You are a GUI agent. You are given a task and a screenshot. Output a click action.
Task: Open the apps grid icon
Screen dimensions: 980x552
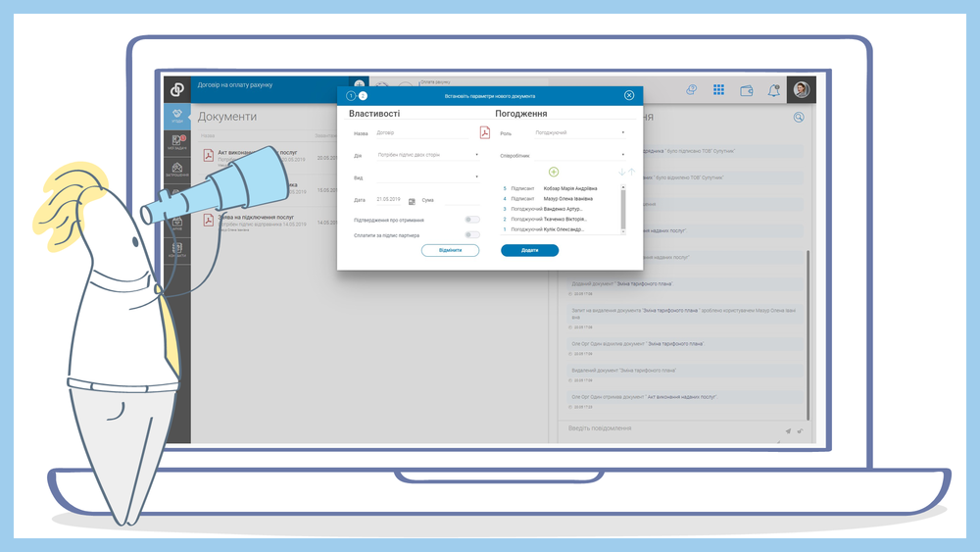point(718,90)
